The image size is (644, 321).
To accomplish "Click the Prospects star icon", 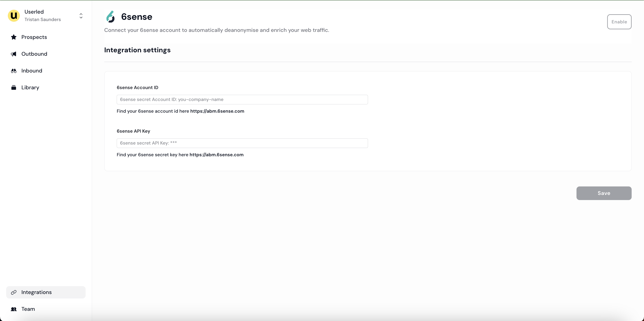I will pyautogui.click(x=14, y=37).
